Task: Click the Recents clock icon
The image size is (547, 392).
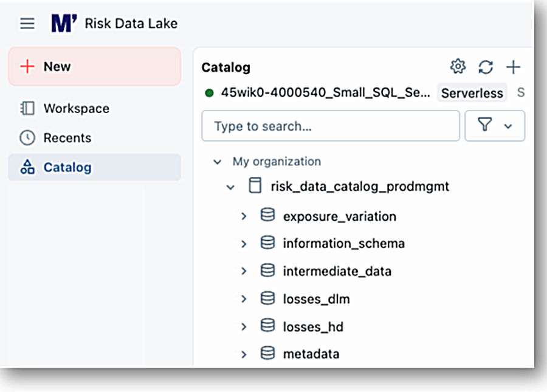Action: (x=27, y=138)
